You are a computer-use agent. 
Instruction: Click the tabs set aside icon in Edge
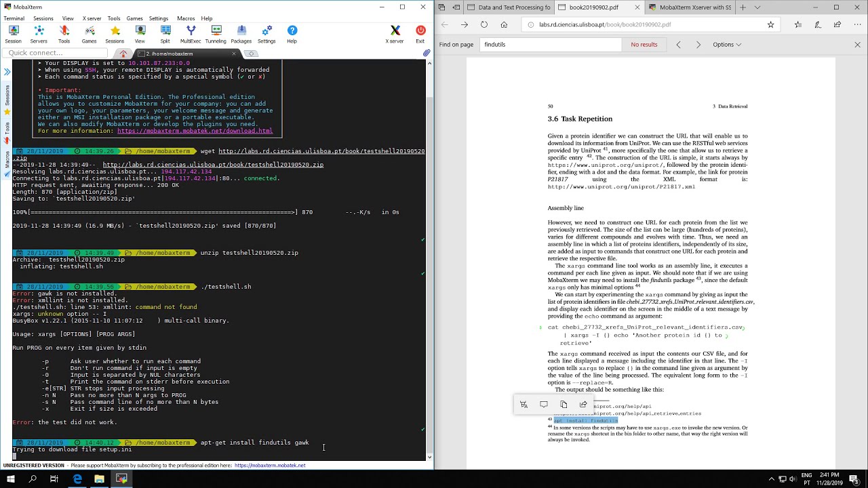tap(441, 7)
